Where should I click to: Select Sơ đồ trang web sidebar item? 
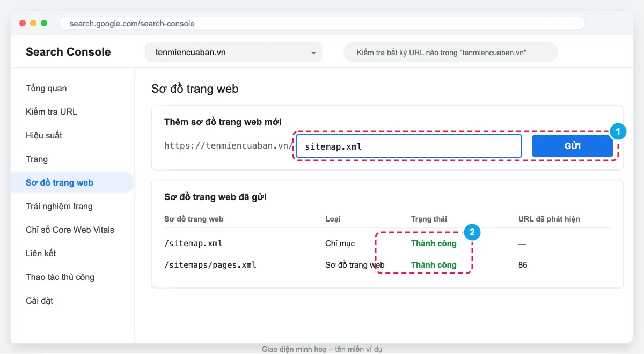72,182
